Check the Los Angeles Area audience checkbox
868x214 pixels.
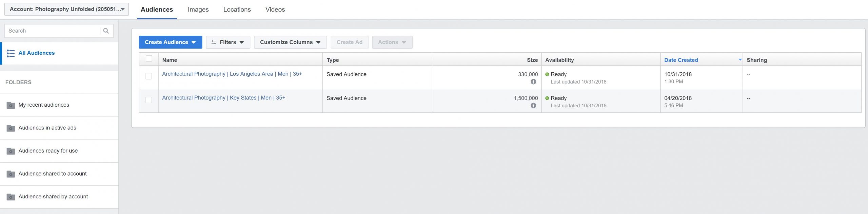point(149,76)
